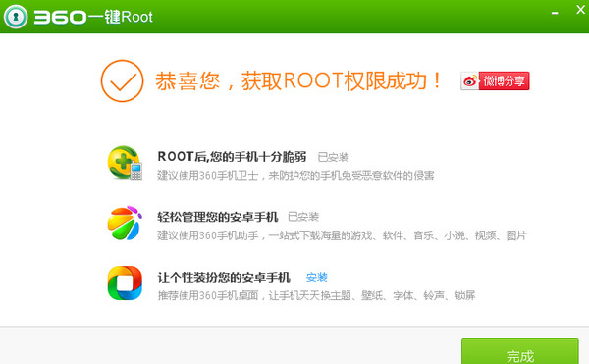Click the 360手机助手 colorful pinwheel icon

(125, 223)
